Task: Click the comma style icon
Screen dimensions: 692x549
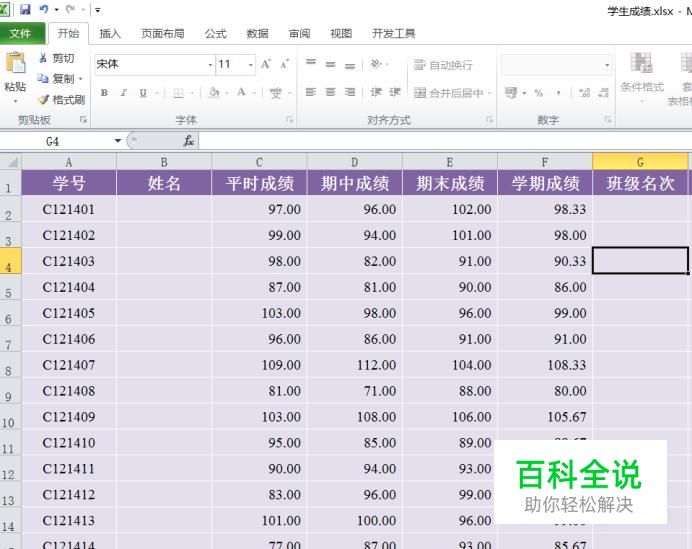Action: [558, 93]
